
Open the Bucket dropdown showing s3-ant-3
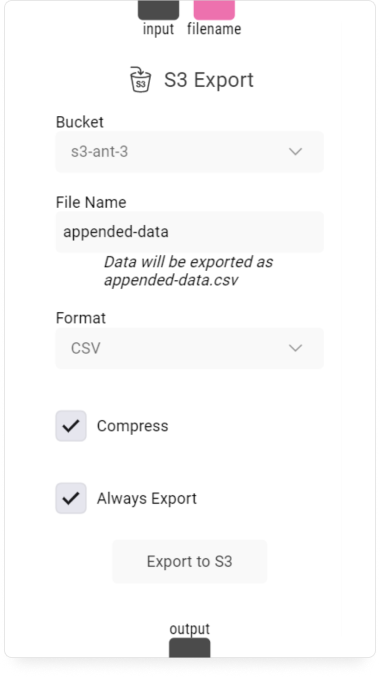(x=189, y=152)
